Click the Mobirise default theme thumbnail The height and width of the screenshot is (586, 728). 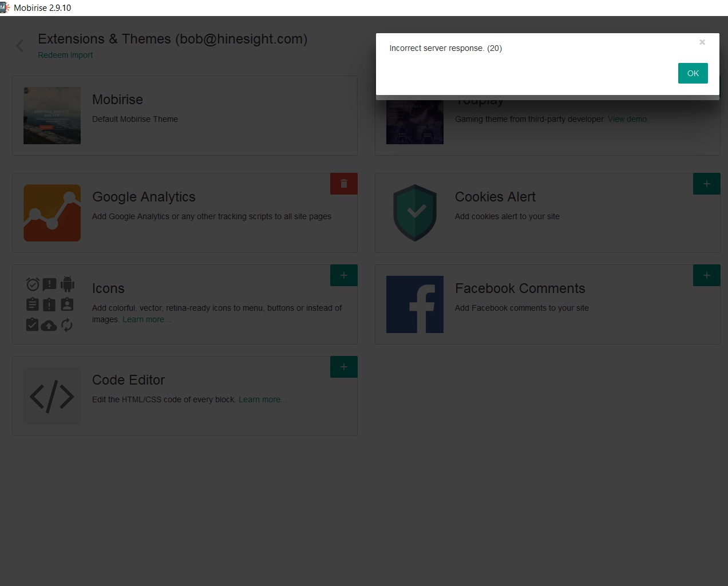pos(52,115)
